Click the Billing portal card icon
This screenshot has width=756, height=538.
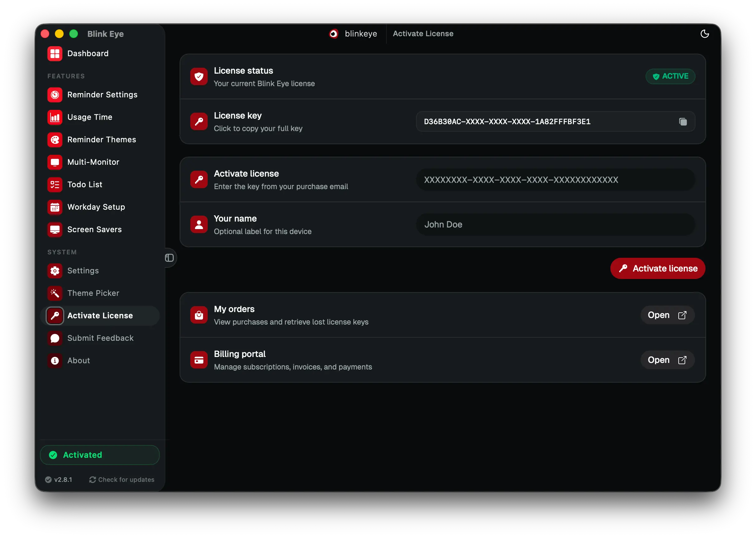point(199,360)
